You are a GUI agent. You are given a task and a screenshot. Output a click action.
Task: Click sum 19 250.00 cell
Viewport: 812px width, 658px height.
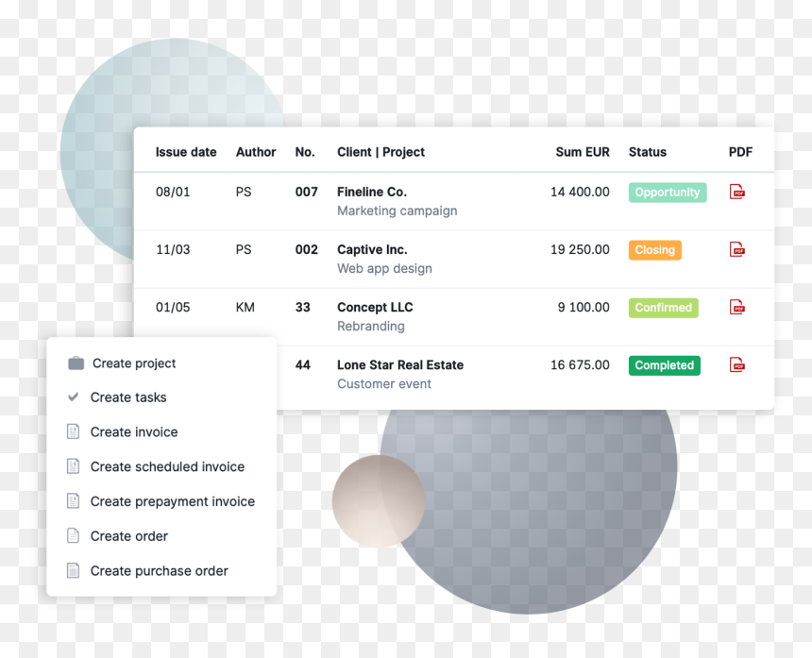(580, 249)
